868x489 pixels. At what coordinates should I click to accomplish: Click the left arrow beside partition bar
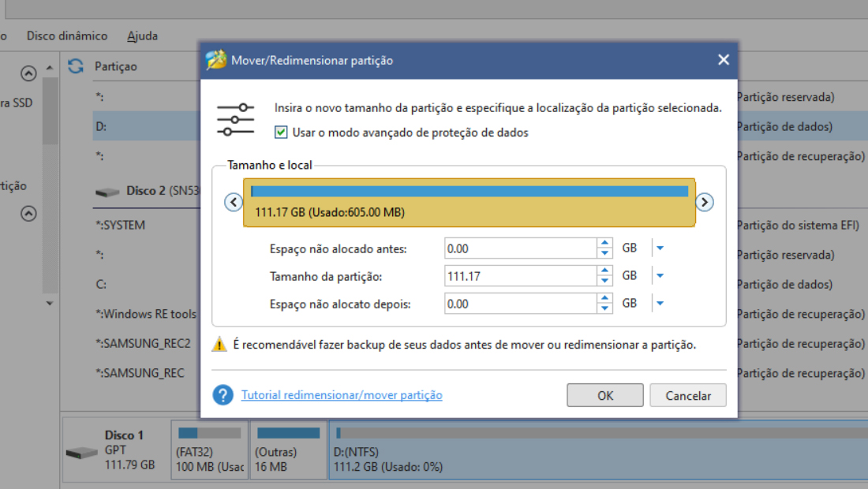[x=234, y=203]
